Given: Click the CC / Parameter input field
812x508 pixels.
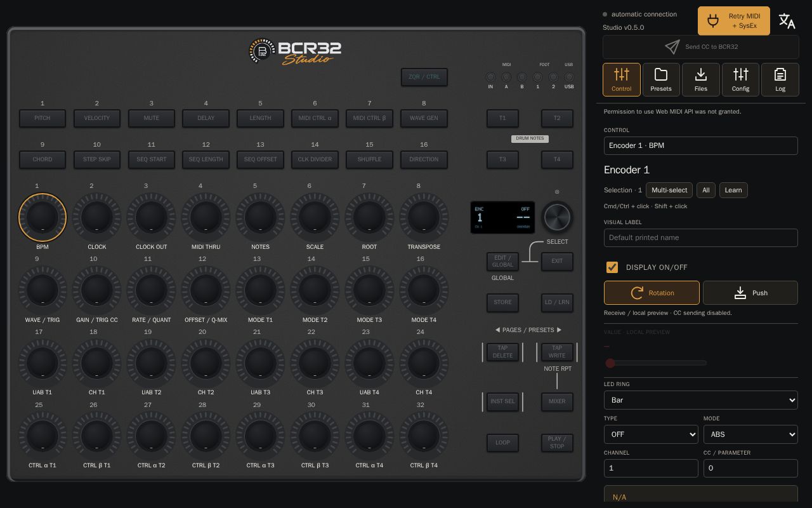Looking at the screenshot, I should coord(750,468).
